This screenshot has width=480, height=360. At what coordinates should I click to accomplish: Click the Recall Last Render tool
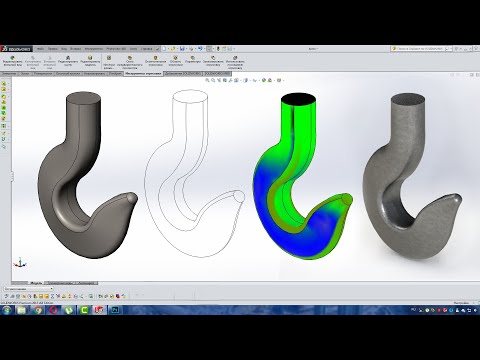tap(235, 62)
